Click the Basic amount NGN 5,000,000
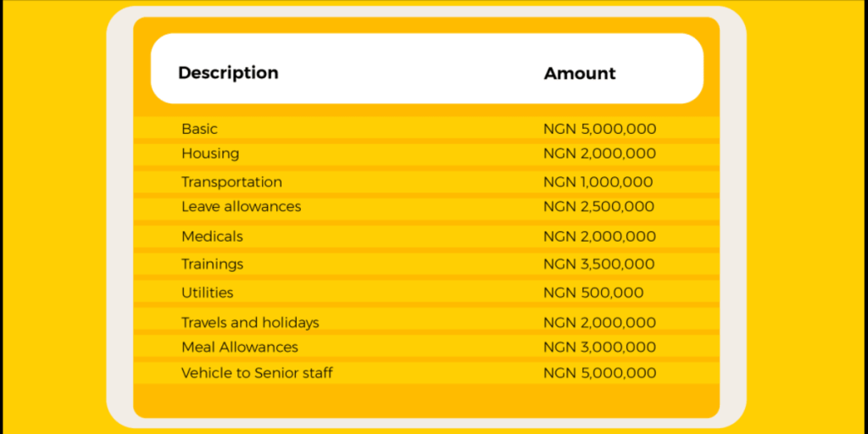This screenshot has width=868, height=434. (x=599, y=129)
